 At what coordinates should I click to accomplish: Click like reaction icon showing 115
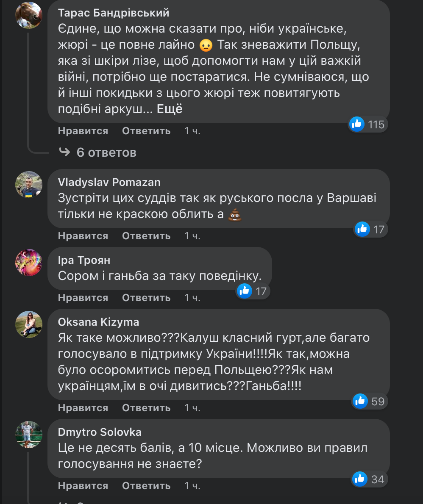357,124
